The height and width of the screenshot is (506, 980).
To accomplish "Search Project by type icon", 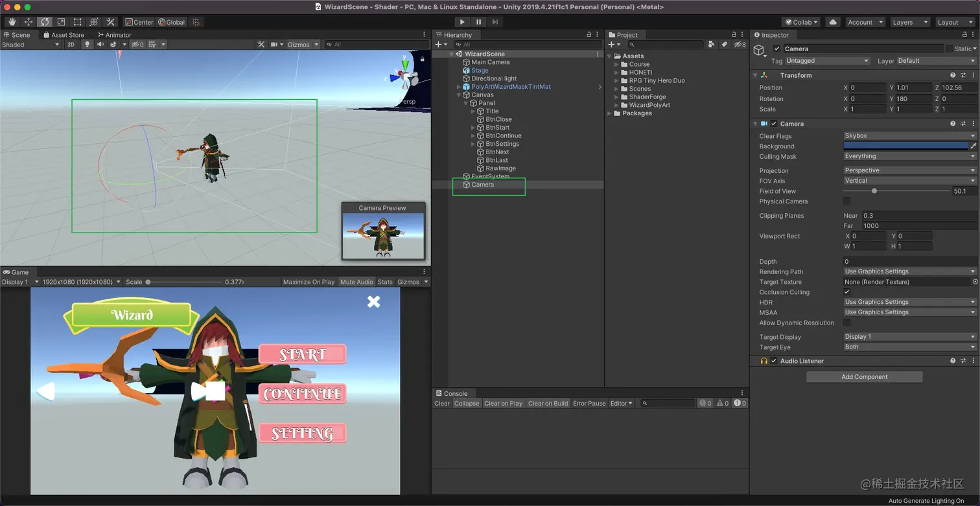I will (712, 45).
